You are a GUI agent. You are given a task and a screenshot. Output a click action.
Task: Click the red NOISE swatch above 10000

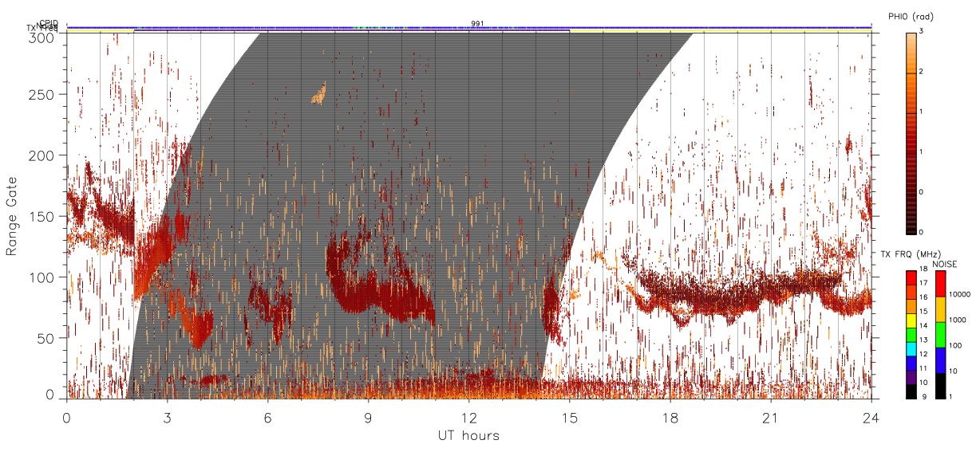click(x=940, y=283)
